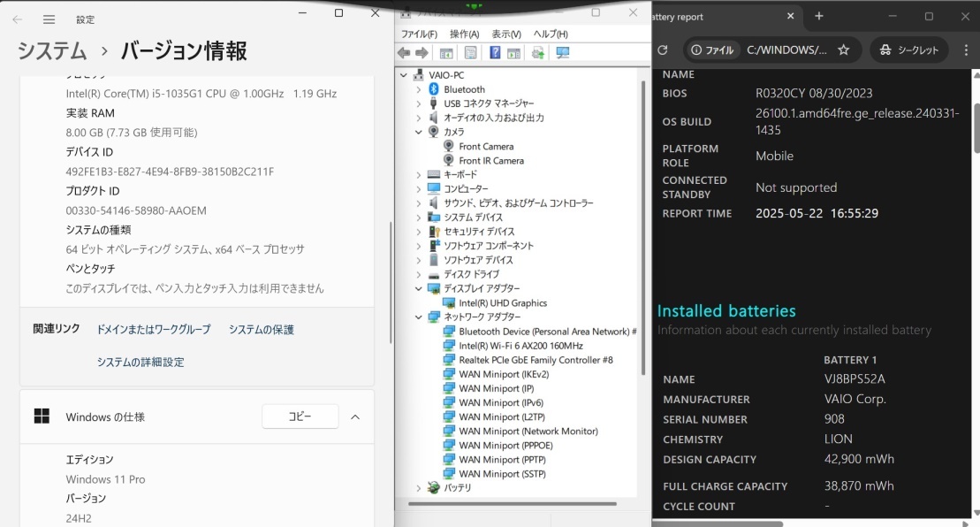980x527 pixels.
Task: Collapse the Windows の仕様 section chevron
Action: coord(355,417)
